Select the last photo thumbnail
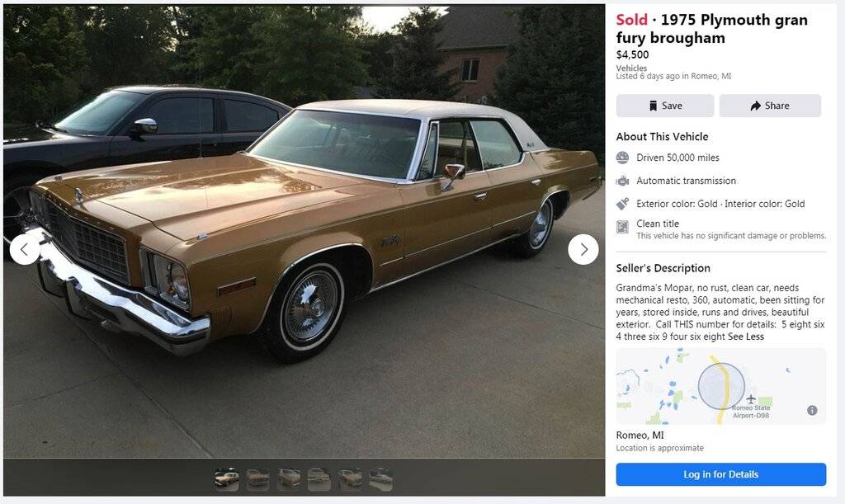Screen dimensions: 845x504 (x=380, y=478)
